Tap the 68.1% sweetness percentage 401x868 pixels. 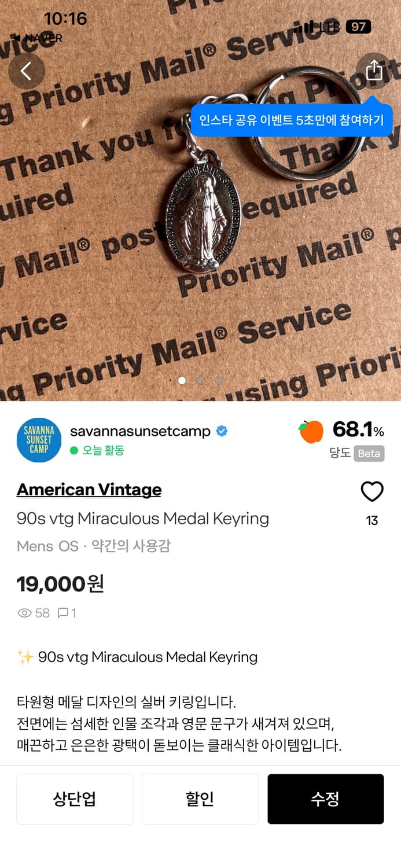(358, 430)
